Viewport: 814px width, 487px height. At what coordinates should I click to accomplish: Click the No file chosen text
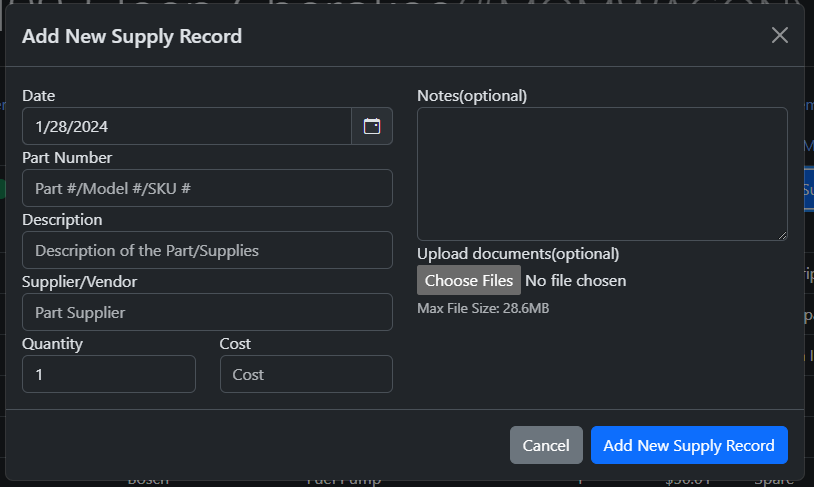click(576, 281)
